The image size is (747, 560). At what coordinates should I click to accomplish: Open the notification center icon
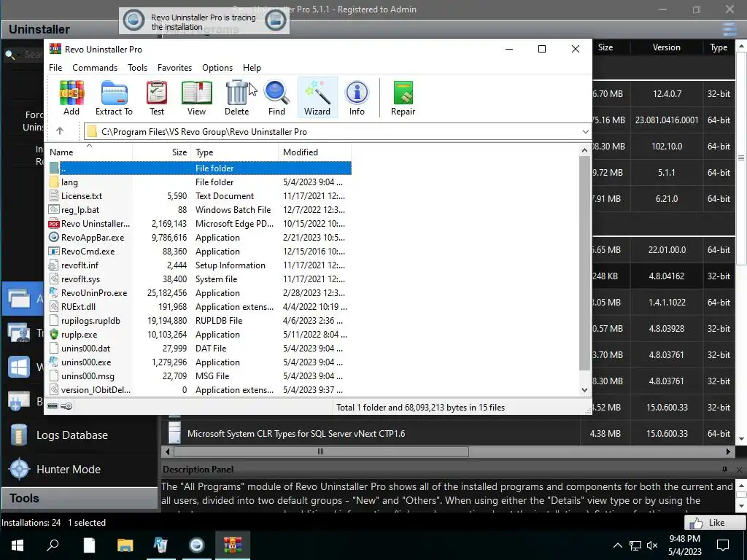[x=723, y=545]
